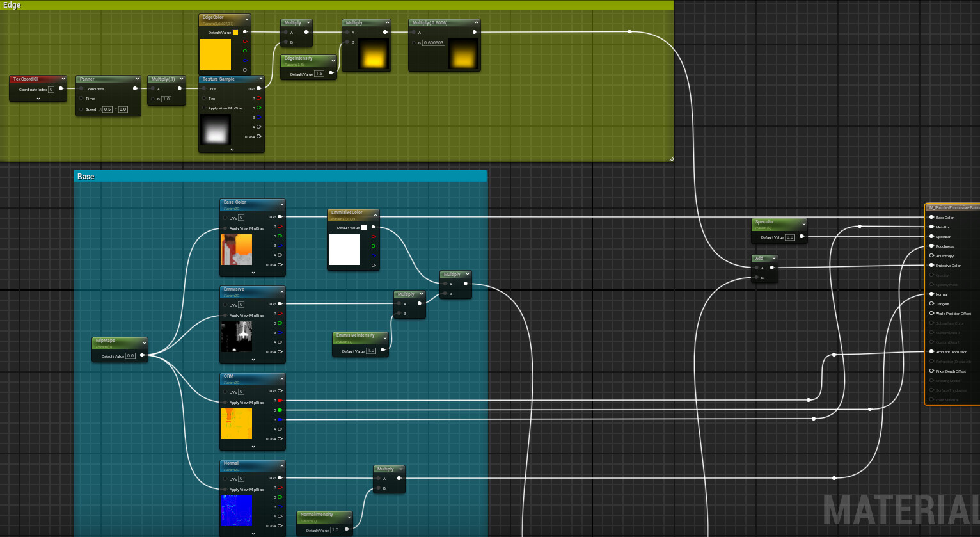The height and width of the screenshot is (537, 980).
Task: Click the World Position Offset pin
Action: point(931,314)
